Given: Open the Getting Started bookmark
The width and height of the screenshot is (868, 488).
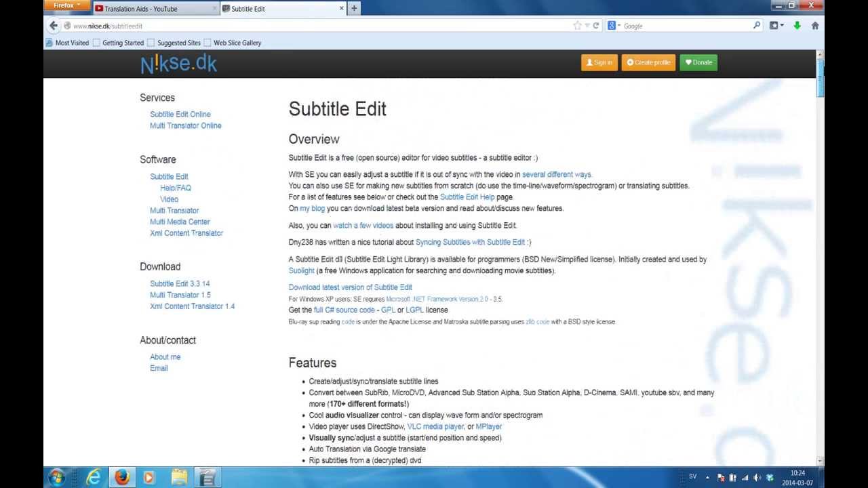Looking at the screenshot, I should tap(118, 43).
